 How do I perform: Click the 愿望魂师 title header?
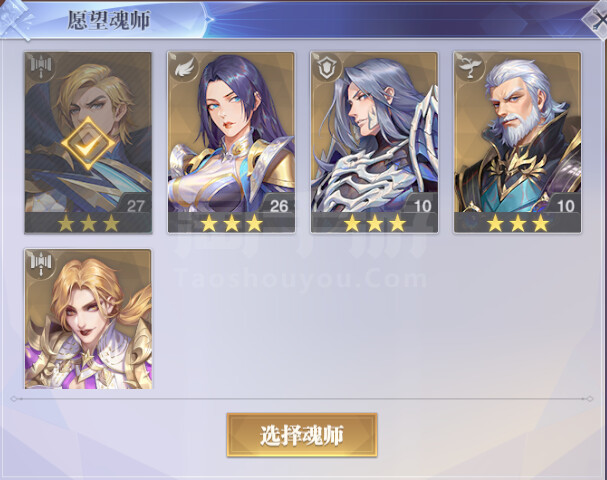(109, 20)
